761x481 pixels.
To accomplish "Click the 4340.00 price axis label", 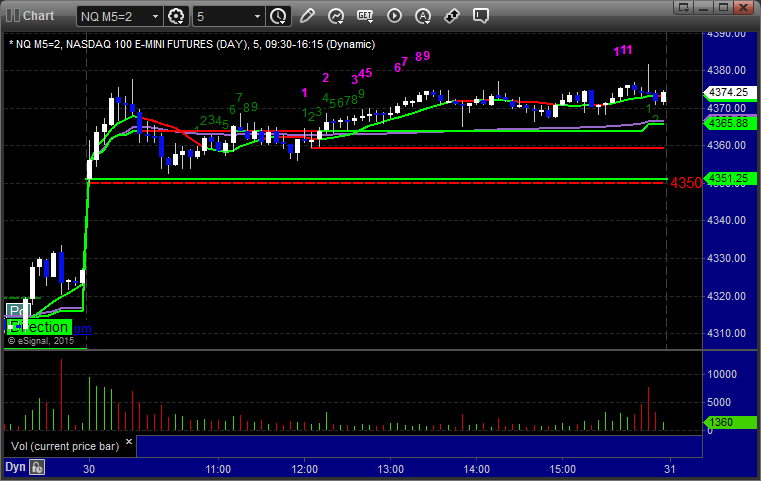I will point(727,220).
